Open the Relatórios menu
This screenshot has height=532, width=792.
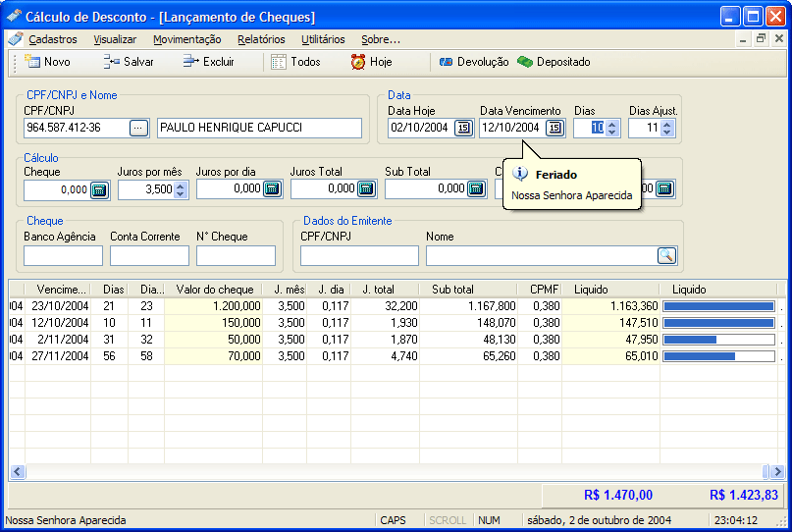(x=261, y=39)
